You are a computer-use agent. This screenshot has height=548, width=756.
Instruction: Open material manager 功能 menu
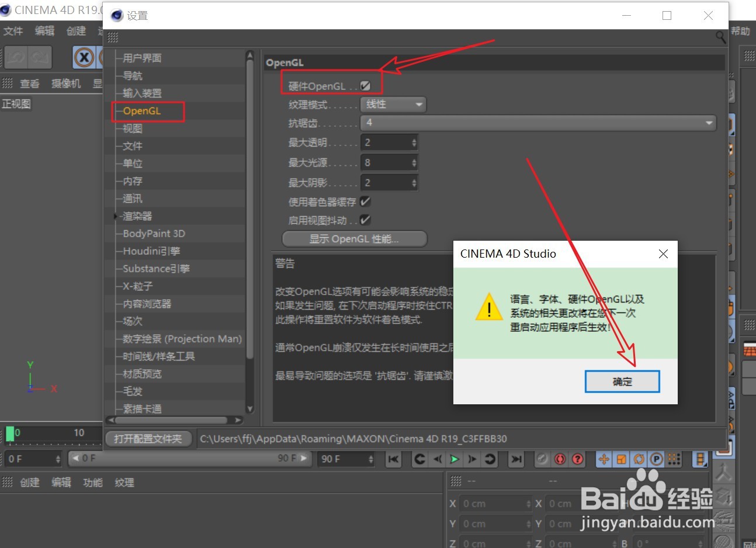pos(92,483)
